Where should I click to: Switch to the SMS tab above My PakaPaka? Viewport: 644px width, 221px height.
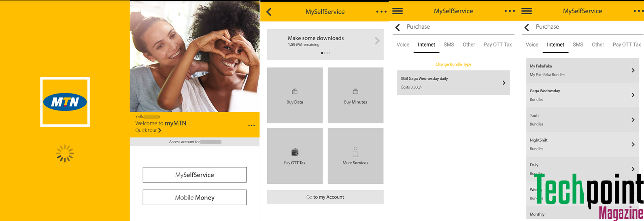coord(578,45)
